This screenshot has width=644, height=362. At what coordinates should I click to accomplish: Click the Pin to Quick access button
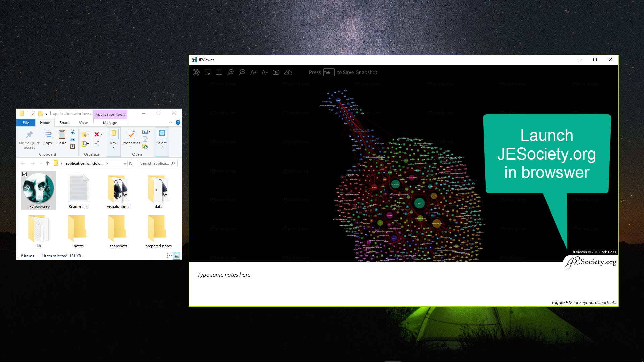[x=30, y=139]
